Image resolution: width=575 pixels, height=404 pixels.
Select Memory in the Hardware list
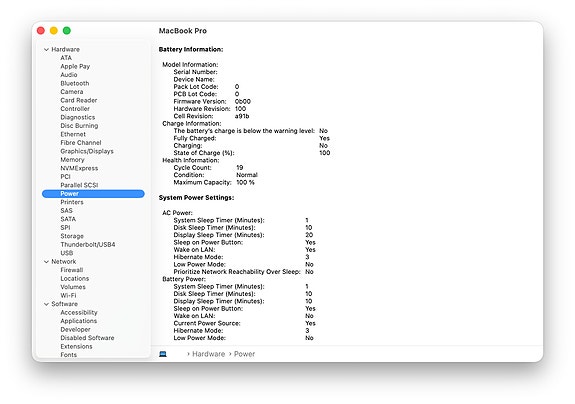[x=72, y=159]
